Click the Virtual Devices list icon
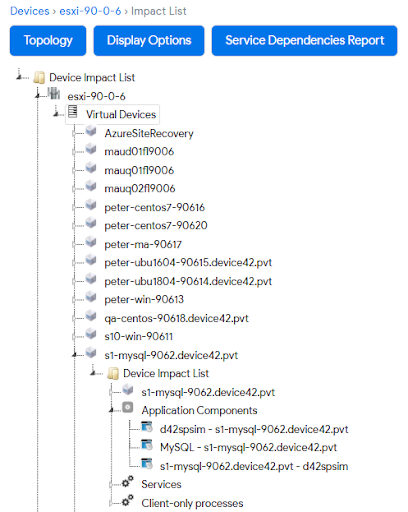408x512 pixels. click(73, 112)
